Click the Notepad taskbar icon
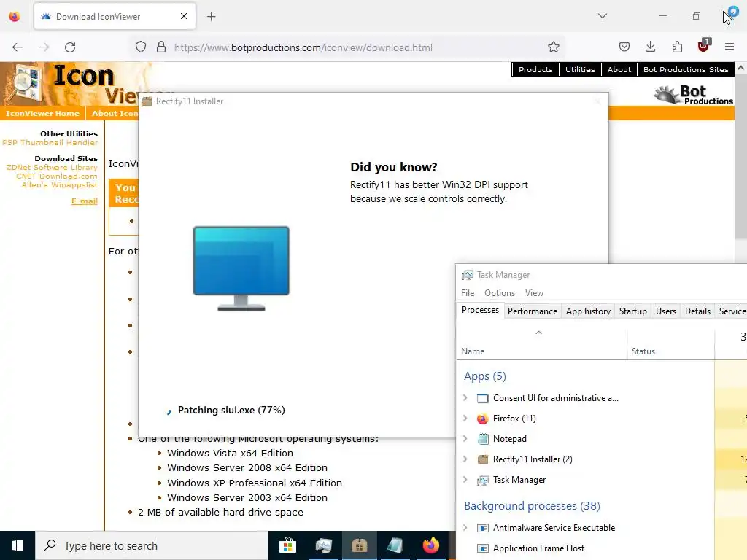Image resolution: width=747 pixels, height=560 pixels. [395, 545]
